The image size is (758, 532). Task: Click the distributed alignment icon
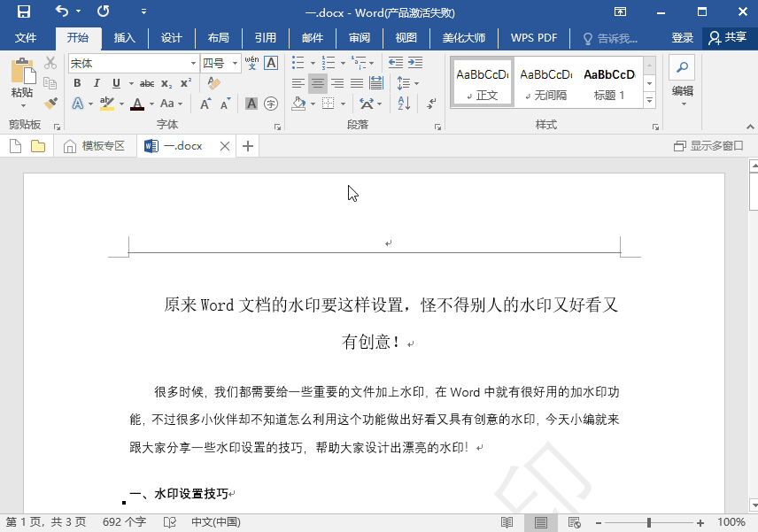376,83
